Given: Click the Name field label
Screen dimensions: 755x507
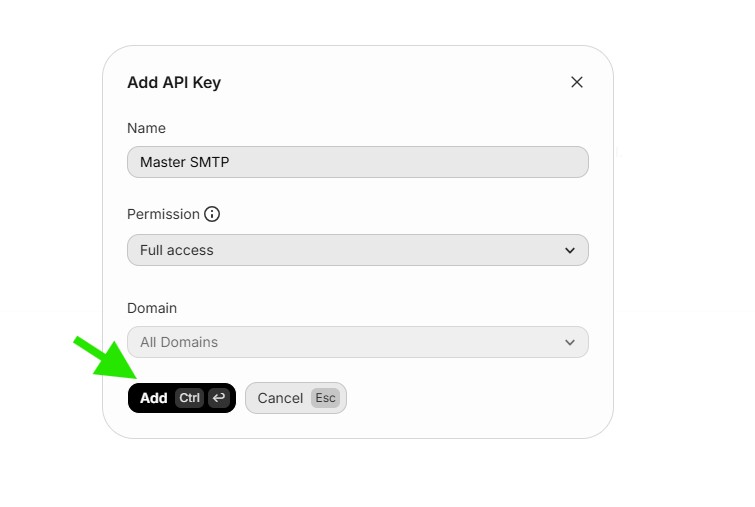Looking at the screenshot, I should click(x=146, y=128).
